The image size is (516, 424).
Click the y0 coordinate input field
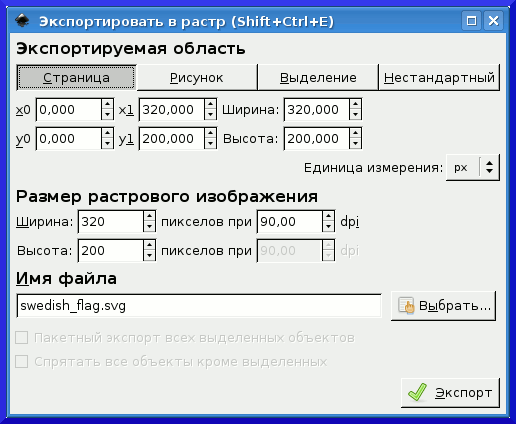pos(68,138)
